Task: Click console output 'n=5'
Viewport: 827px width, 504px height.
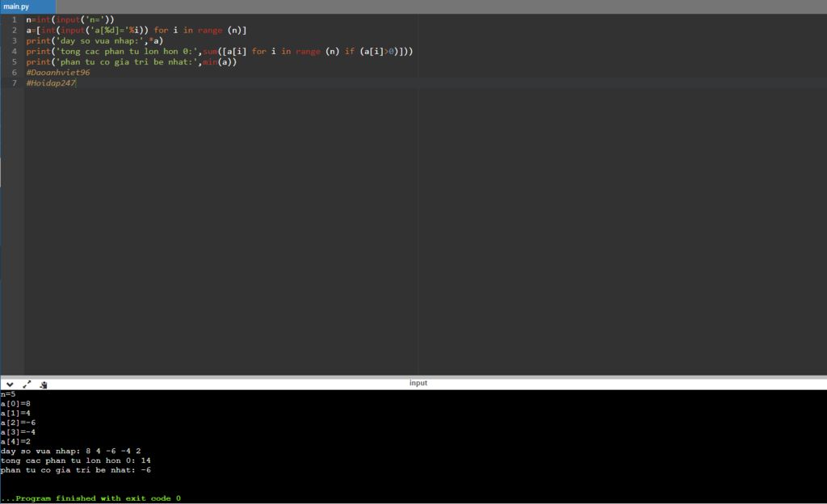Action: (8, 394)
